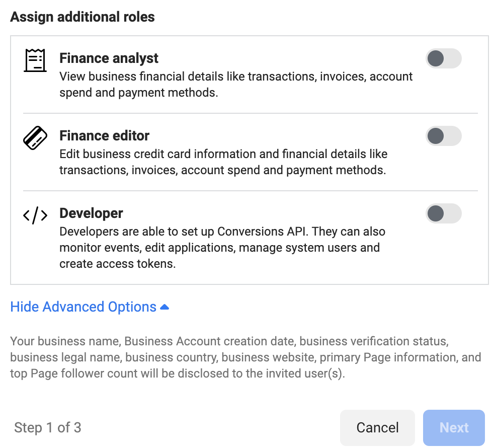The image size is (493, 448).
Task: Click the Finance editor credit card icon
Action: pos(35,137)
